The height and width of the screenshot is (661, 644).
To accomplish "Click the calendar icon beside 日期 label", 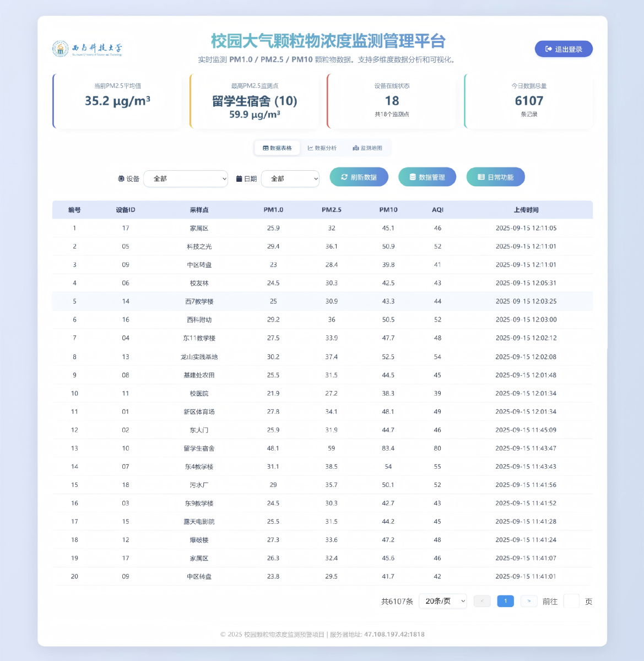I will [x=239, y=179].
